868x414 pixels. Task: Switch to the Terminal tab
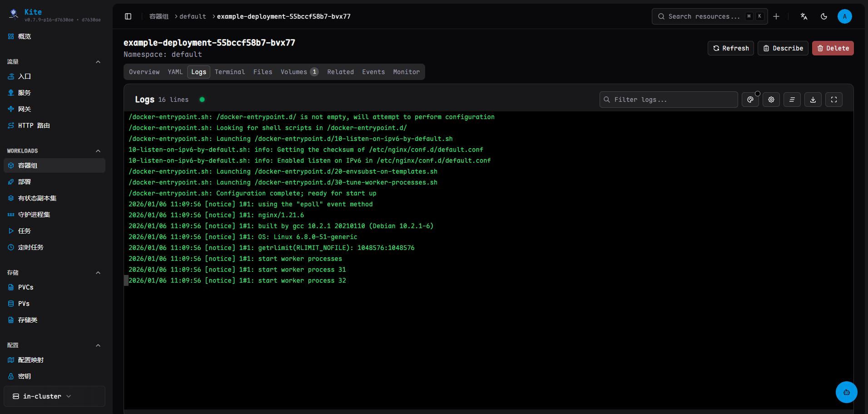(230, 72)
